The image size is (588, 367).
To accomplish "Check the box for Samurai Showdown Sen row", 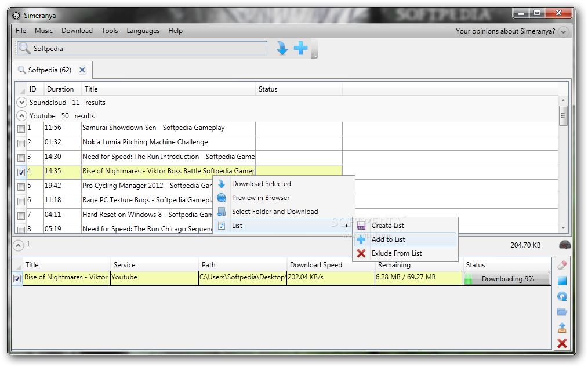I will click(21, 129).
